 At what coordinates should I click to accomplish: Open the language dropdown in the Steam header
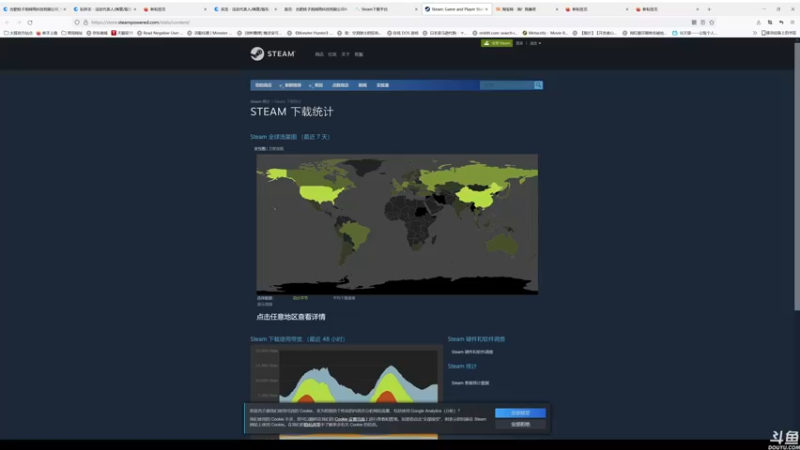point(535,43)
